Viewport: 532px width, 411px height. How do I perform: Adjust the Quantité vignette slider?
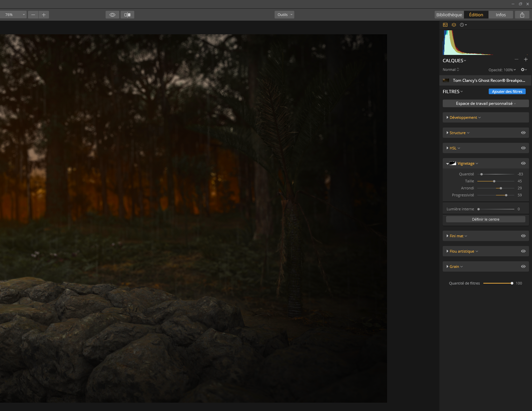pos(496,174)
